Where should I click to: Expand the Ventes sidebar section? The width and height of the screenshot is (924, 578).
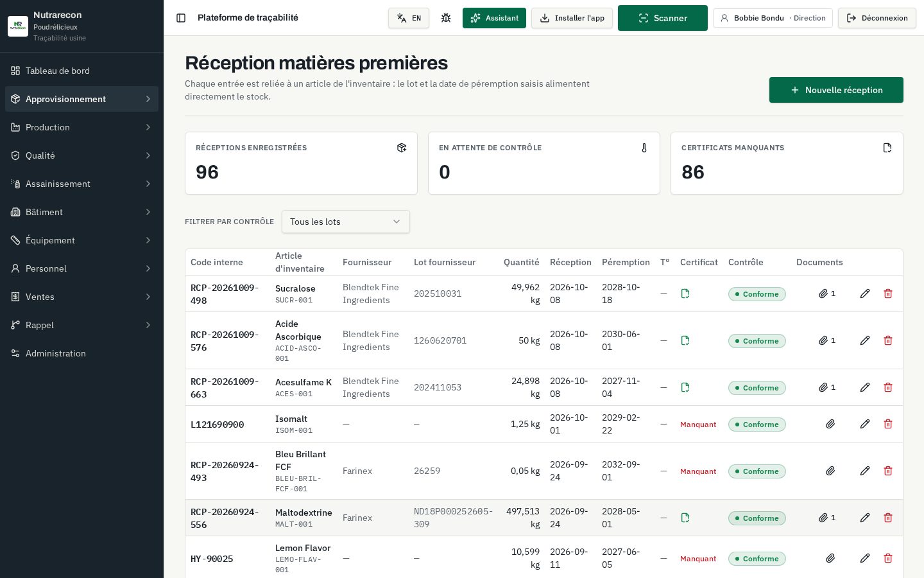[x=81, y=297]
